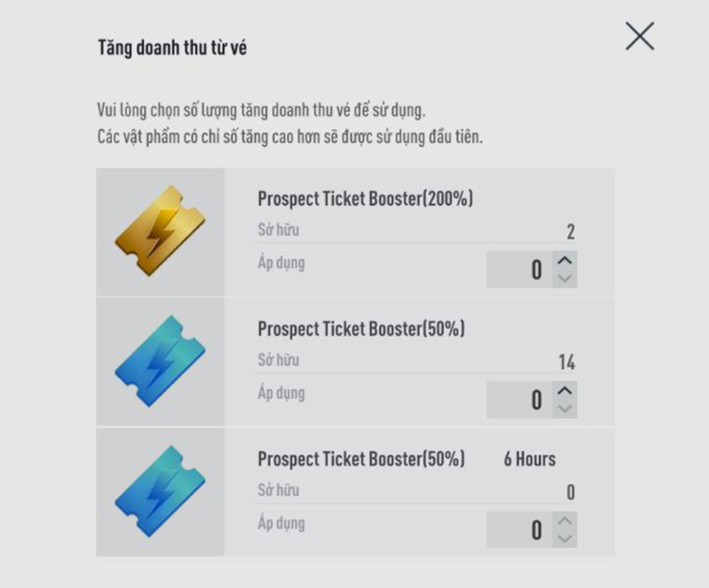
Task: Decrease applied count for 50% booster owned 14
Action: pyautogui.click(x=565, y=409)
